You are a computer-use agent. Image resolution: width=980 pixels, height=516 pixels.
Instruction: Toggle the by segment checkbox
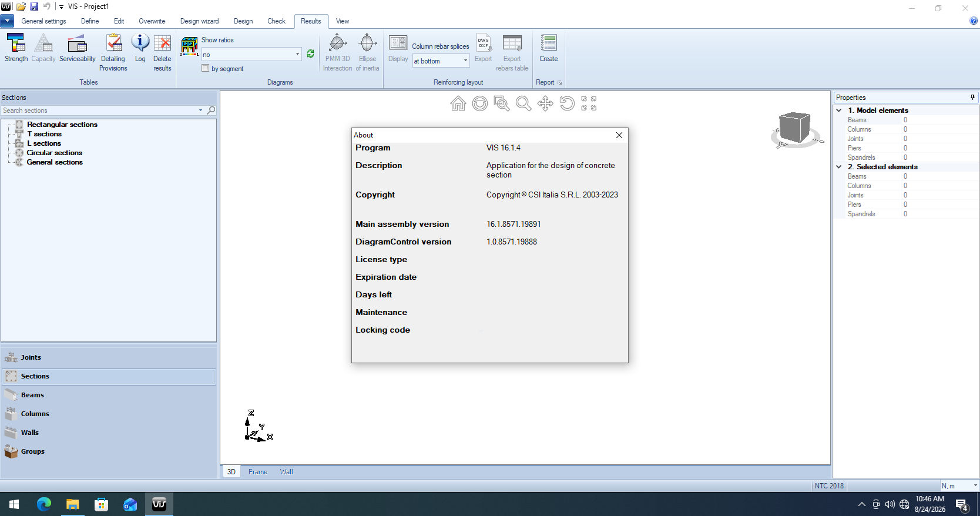(x=206, y=68)
